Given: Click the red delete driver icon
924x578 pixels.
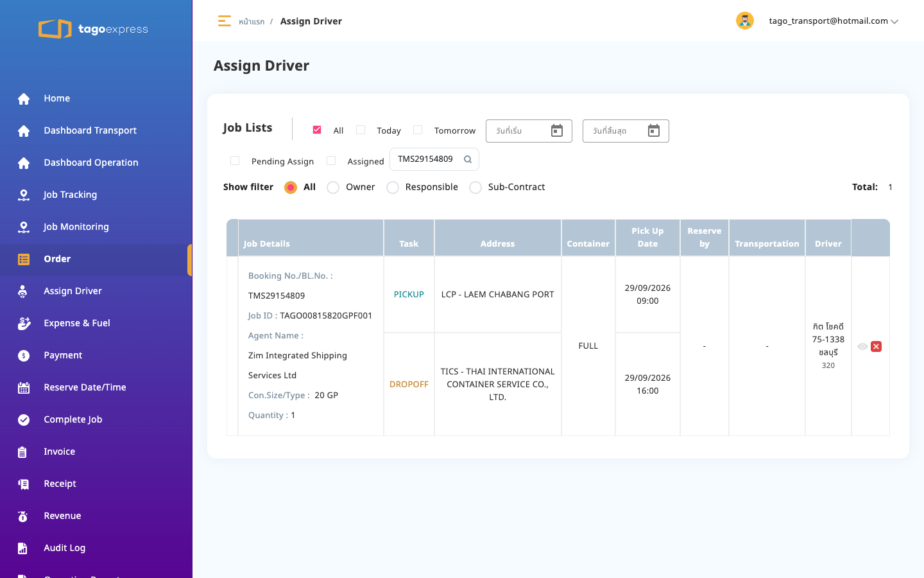Looking at the screenshot, I should [876, 346].
